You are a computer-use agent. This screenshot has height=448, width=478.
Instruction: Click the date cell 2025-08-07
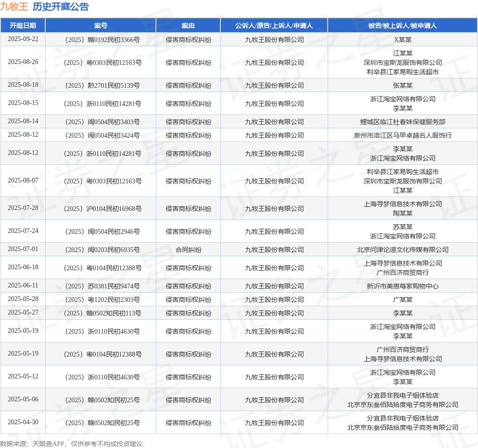pyautogui.click(x=23, y=181)
